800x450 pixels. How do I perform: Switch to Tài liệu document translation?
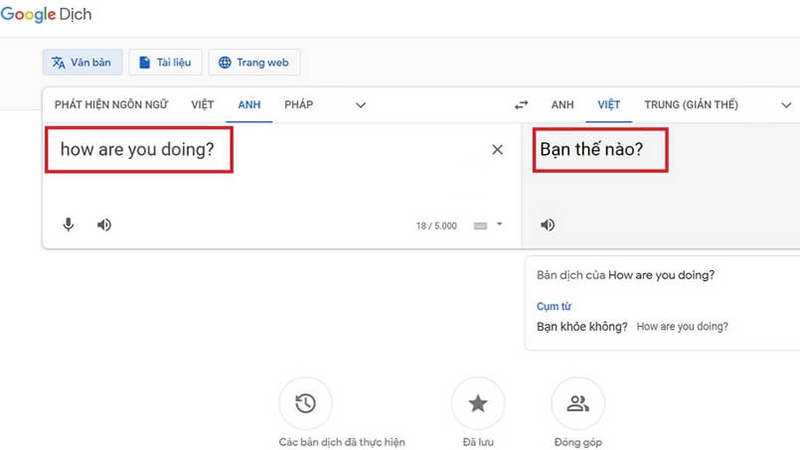[165, 62]
